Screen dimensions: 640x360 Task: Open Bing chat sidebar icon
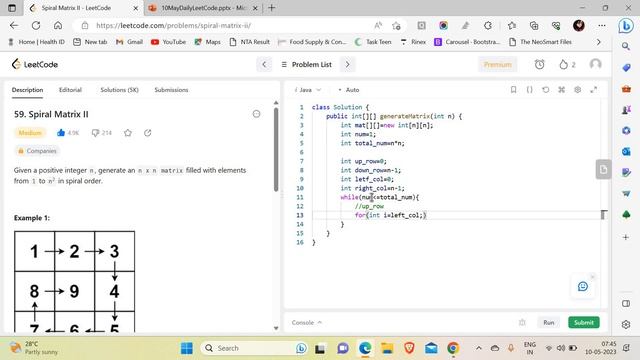(626, 26)
